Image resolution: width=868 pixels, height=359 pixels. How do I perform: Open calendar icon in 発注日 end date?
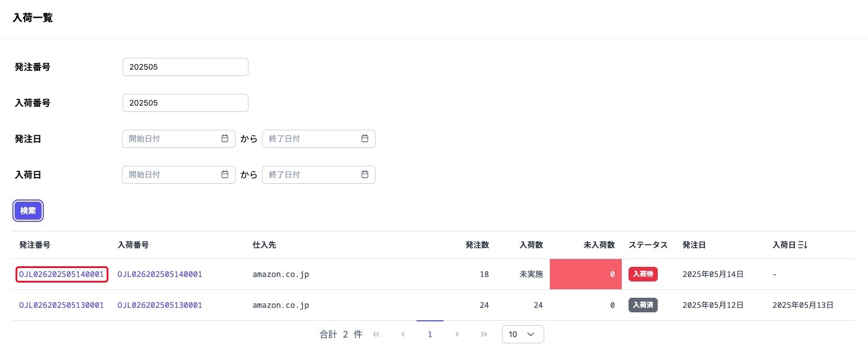coord(365,139)
